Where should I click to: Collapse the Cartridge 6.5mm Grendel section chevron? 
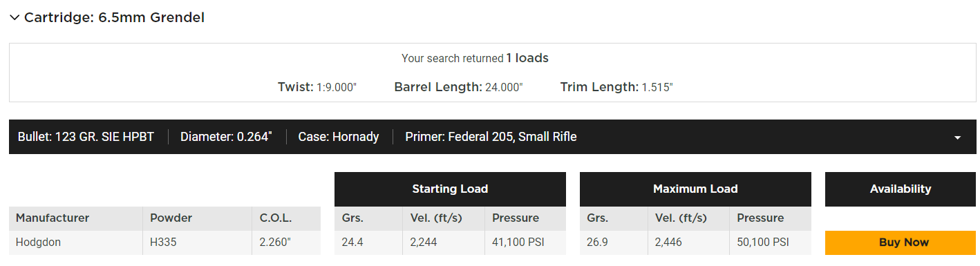15,18
